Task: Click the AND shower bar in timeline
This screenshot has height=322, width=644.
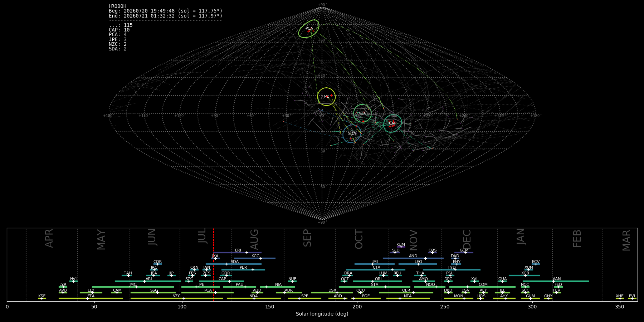Action: 413,258
